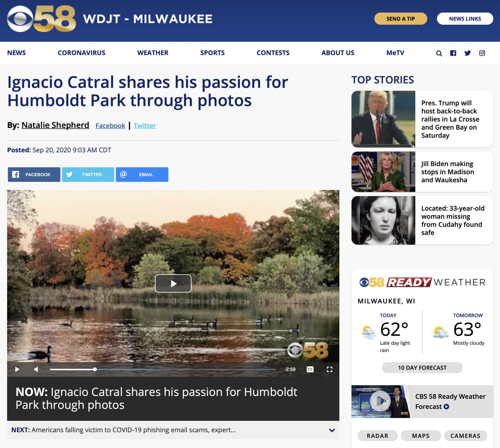The height and width of the screenshot is (448, 500).
Task: Enter fullscreen mode on the video player
Action: [x=329, y=369]
